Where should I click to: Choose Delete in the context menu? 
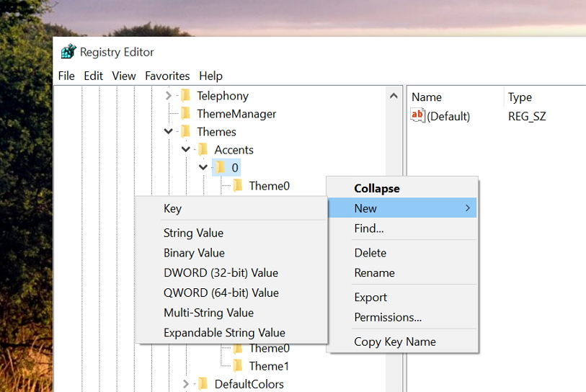pos(402,253)
